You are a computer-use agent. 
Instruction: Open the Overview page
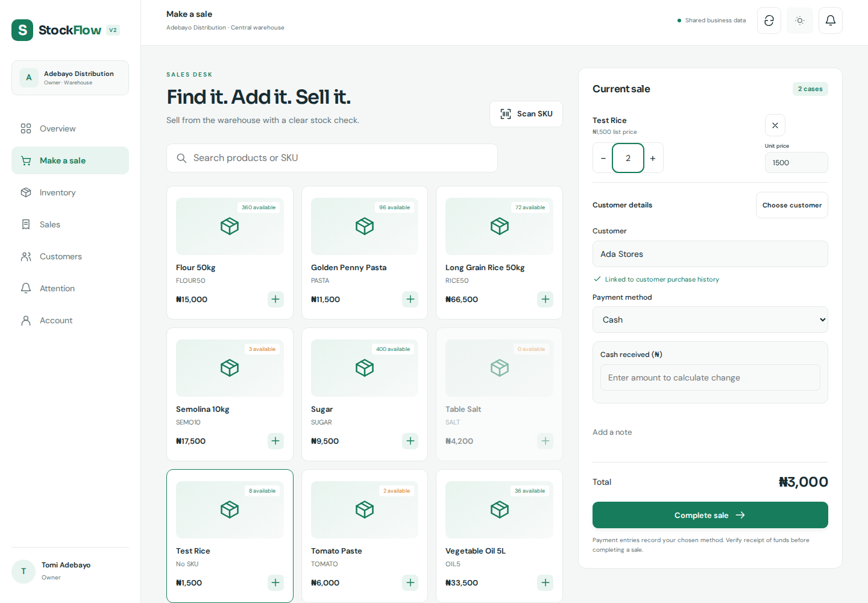[x=70, y=128]
